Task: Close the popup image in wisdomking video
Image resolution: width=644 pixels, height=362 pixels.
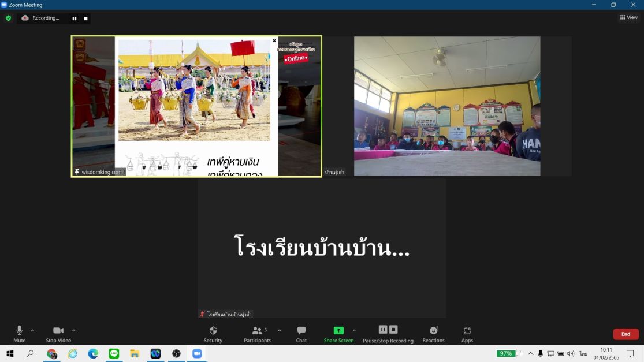Action: (274, 40)
